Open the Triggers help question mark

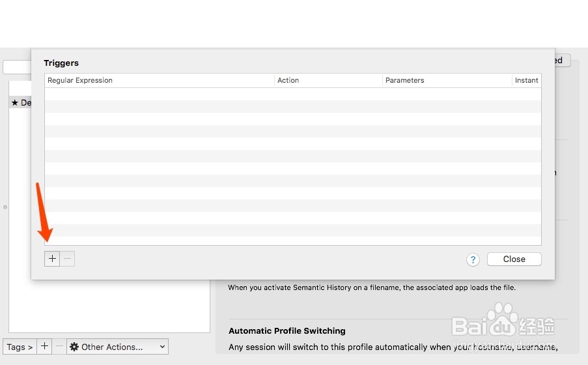coord(473,259)
